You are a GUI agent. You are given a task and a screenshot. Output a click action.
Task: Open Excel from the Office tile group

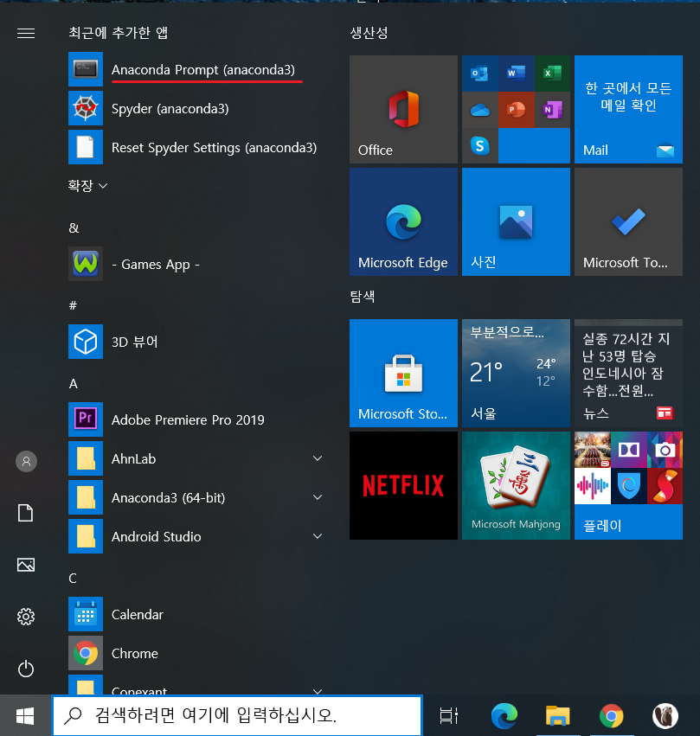click(552, 74)
